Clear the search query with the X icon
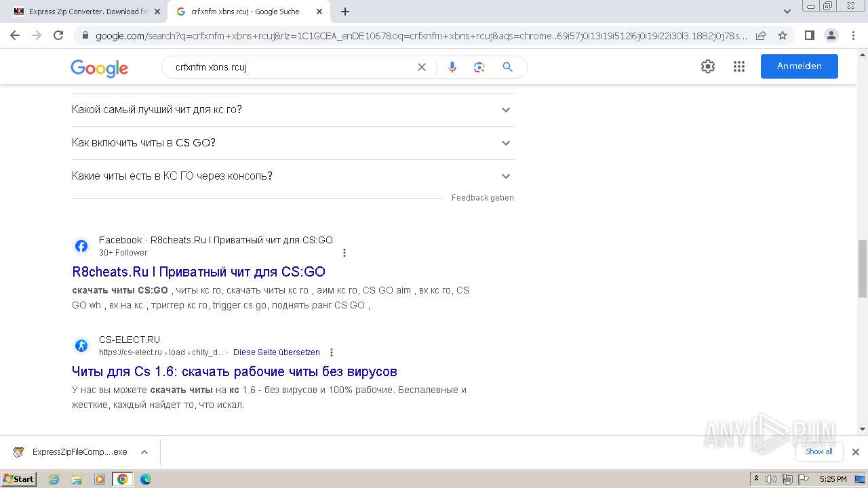This screenshot has width=868, height=488. [422, 67]
